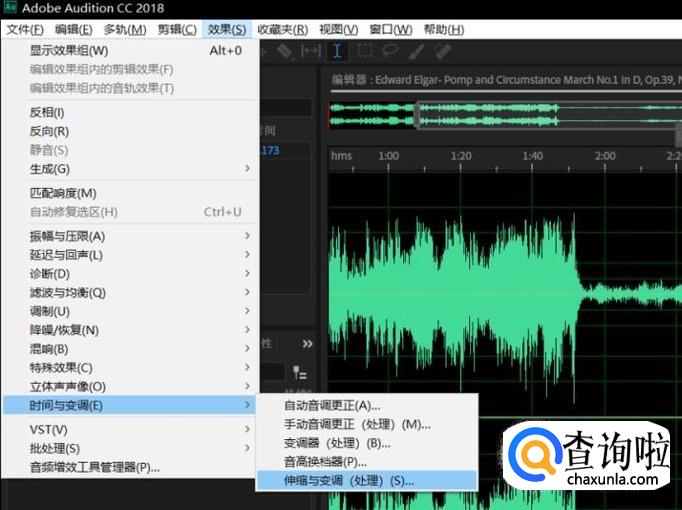682x510 pixels.
Task: Expand the 滤波与均衡(Q) submenu
Action: pos(130,293)
